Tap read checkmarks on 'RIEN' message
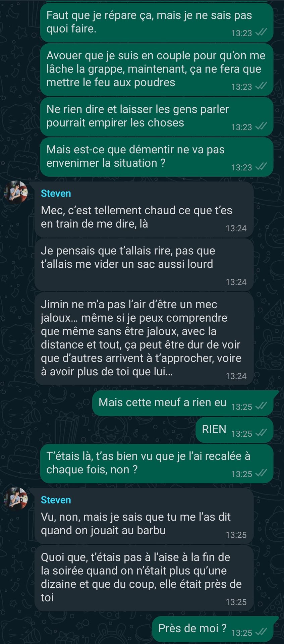 (x=261, y=433)
